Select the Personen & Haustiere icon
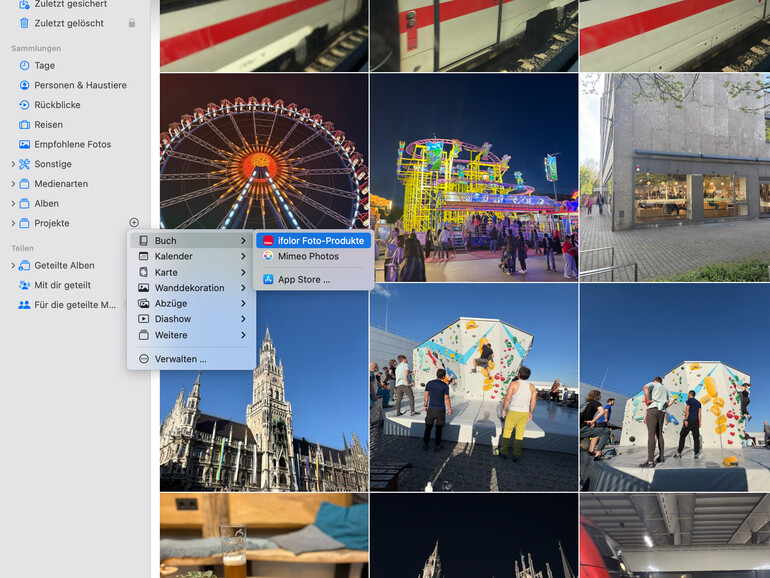This screenshot has width=770, height=578. pyautogui.click(x=25, y=86)
